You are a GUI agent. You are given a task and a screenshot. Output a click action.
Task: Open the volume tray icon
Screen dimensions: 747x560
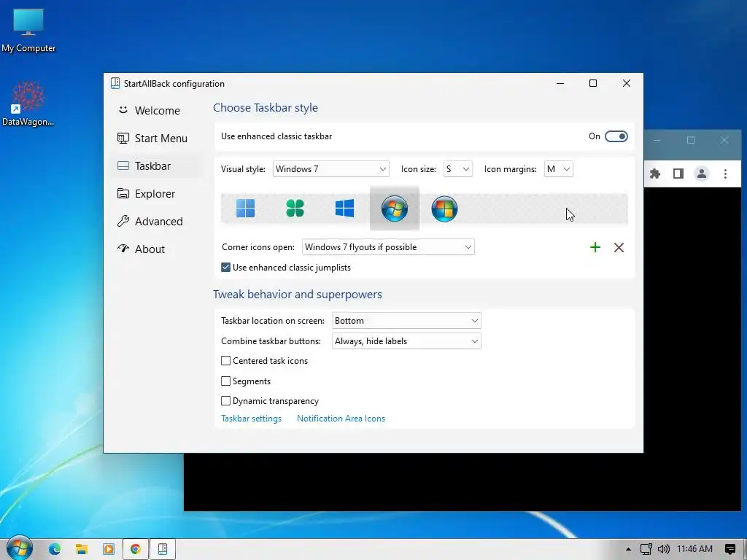tap(664, 549)
